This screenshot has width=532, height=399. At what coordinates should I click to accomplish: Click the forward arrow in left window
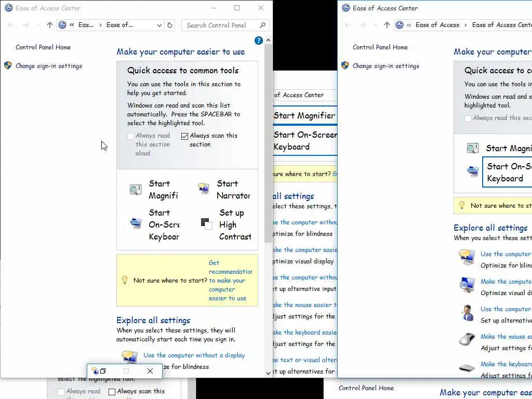26,25
